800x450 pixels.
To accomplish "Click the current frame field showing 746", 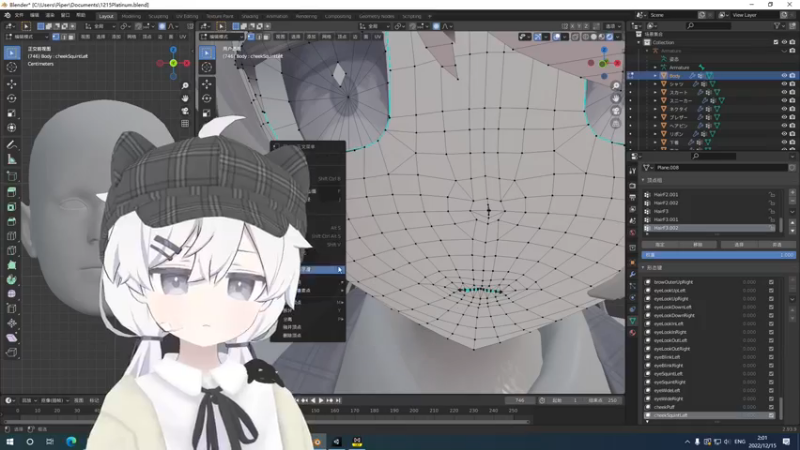I will click(520, 401).
